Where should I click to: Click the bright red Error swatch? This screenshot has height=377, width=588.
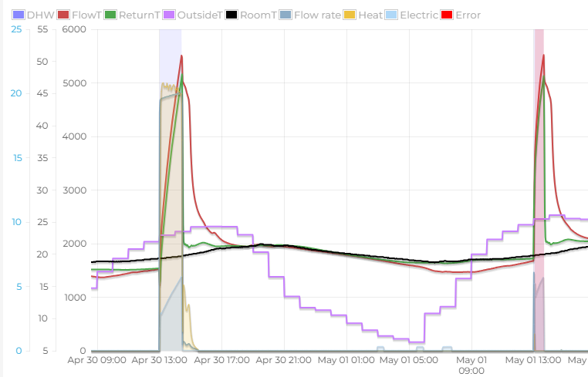click(447, 15)
